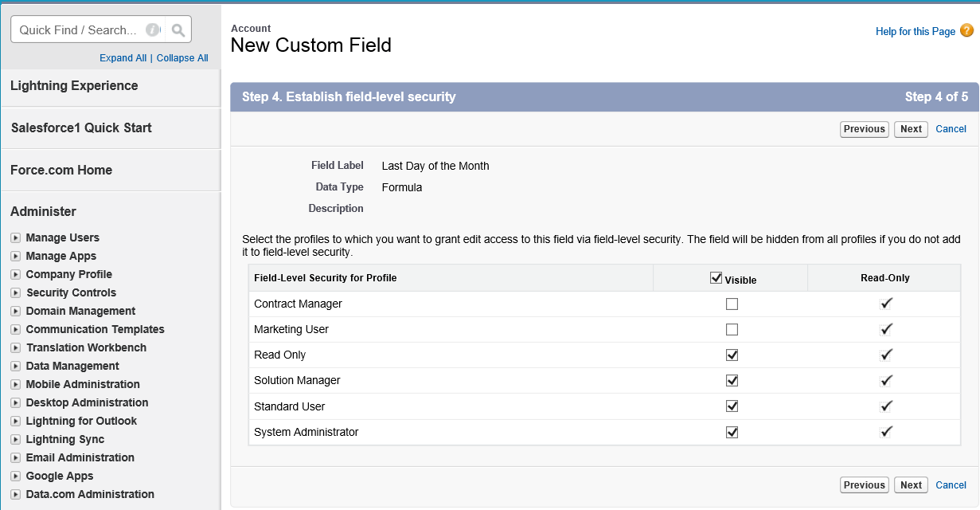The image size is (980, 510).
Task: Expand the Manage Users section
Action: [x=16, y=237]
